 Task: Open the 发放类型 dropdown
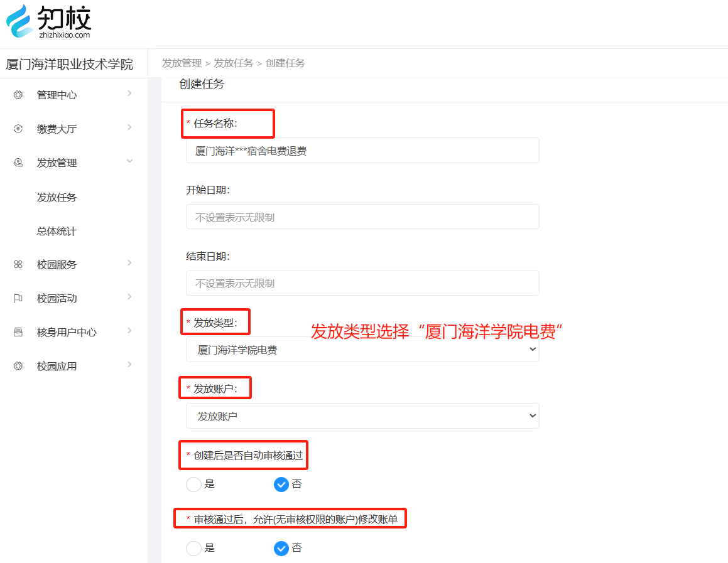[362, 350]
